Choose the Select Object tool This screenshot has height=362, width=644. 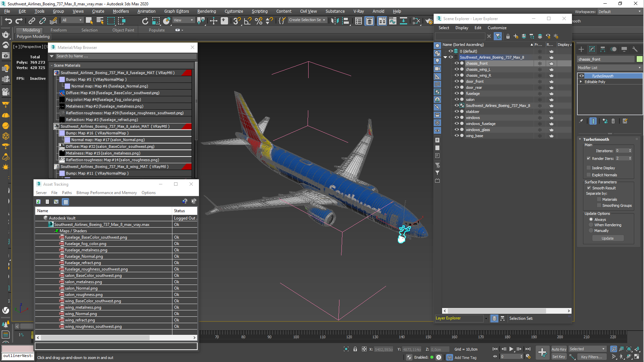coord(89,21)
